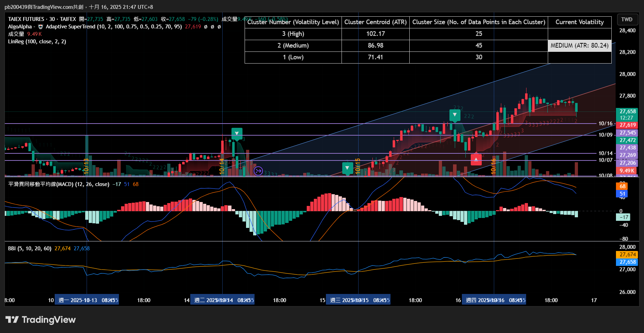Click the MACD indicator legend title
The height and width of the screenshot is (333, 644).
[59, 184]
